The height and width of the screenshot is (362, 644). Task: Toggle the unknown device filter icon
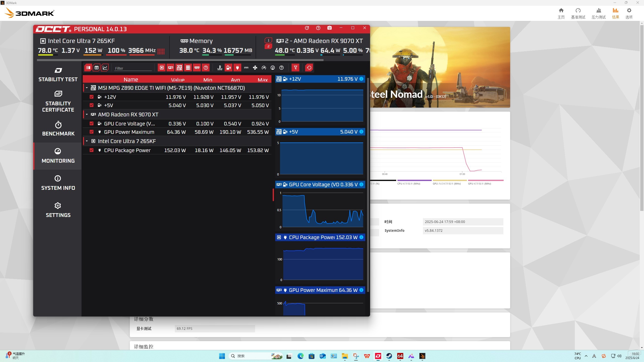(206, 68)
